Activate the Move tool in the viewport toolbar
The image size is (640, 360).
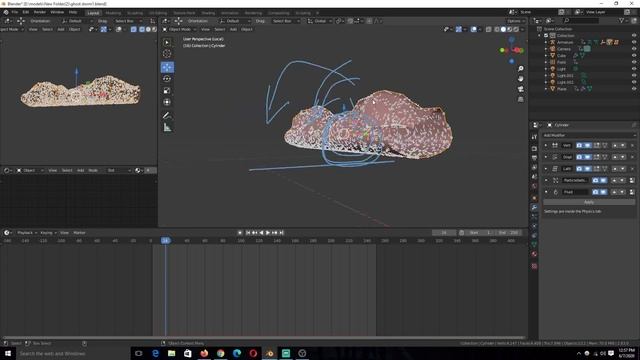[x=167, y=67]
